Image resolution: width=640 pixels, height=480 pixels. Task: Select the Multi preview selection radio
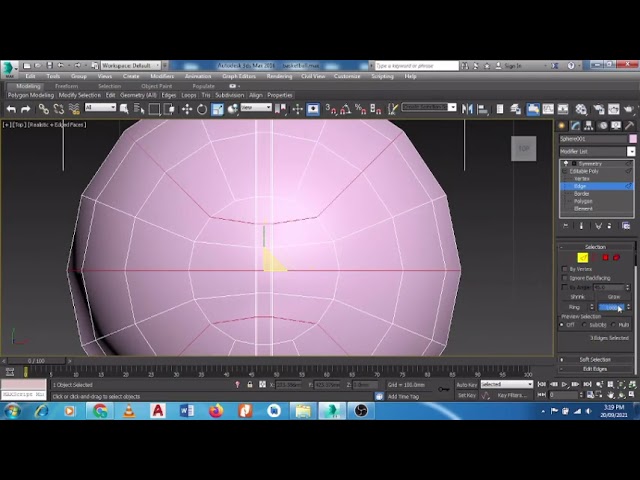coord(613,325)
